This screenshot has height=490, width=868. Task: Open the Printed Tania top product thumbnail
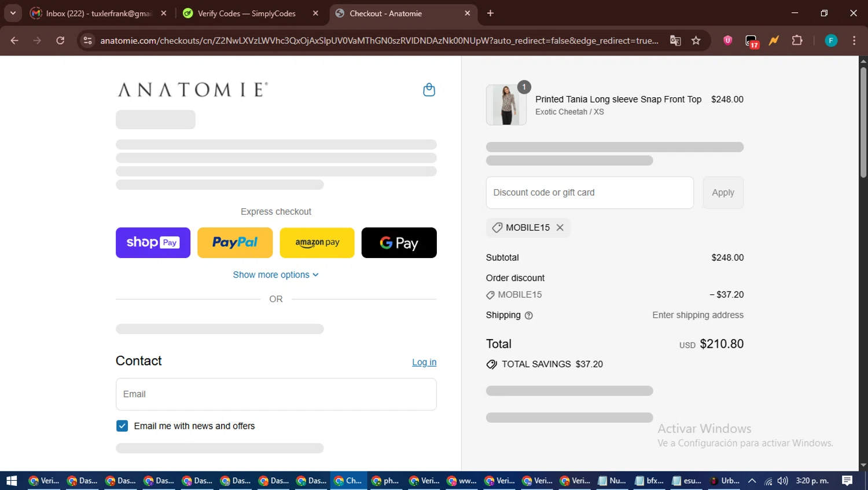pyautogui.click(x=506, y=105)
